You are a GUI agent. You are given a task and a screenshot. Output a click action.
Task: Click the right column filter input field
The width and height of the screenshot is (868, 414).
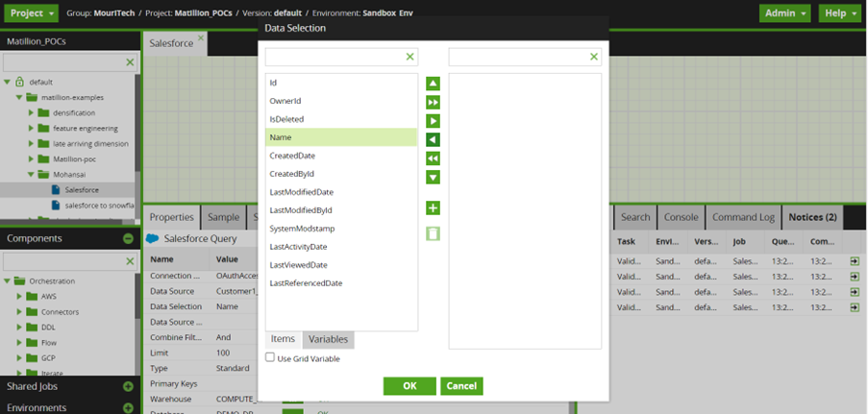[518, 58]
